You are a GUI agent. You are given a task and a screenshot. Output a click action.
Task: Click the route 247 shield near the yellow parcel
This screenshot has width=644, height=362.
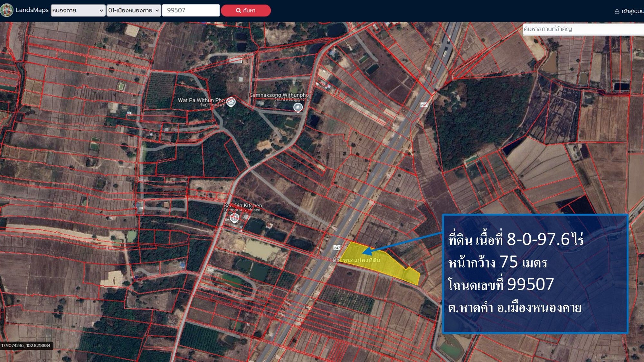click(x=337, y=247)
